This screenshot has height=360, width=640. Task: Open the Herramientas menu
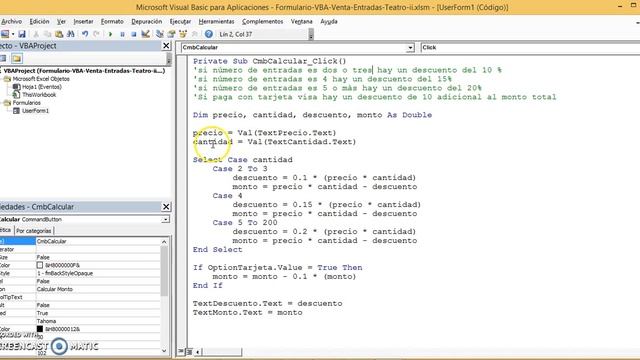coord(216,21)
